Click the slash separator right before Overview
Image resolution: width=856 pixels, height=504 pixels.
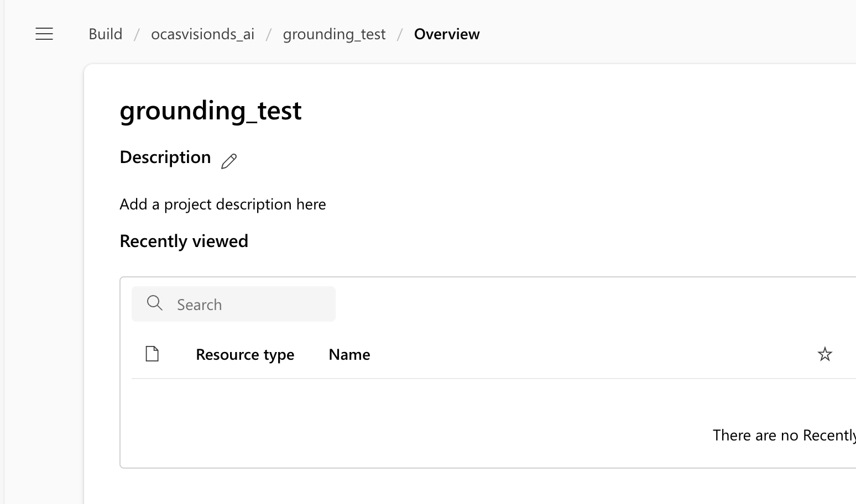[x=400, y=34]
